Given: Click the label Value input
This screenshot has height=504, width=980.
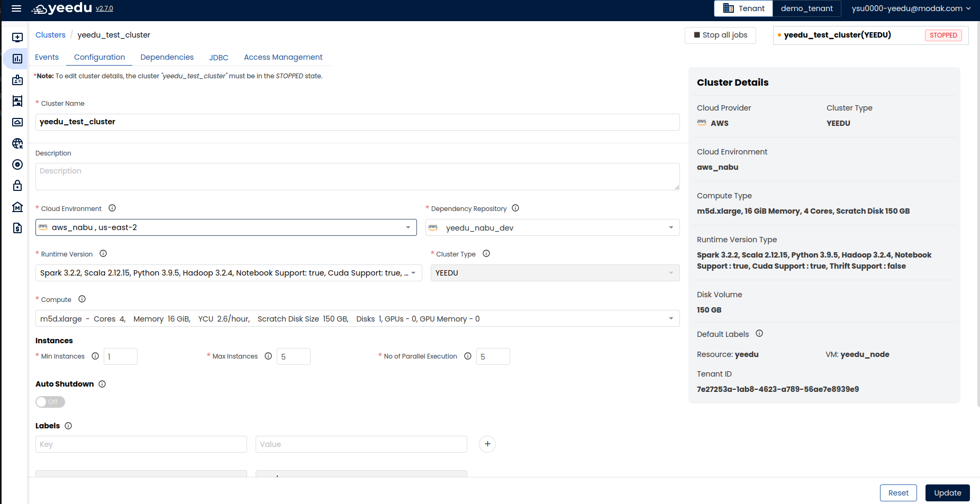Looking at the screenshot, I should coord(361,444).
